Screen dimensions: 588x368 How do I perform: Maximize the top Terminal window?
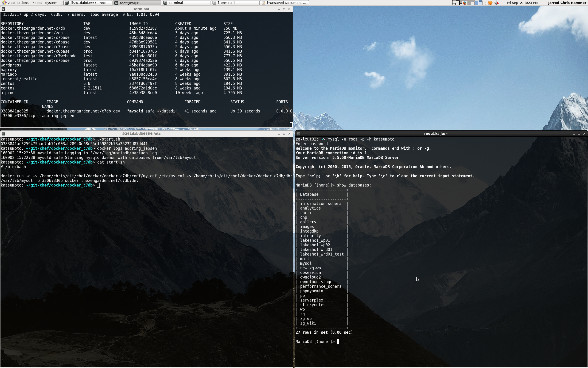[284, 9]
